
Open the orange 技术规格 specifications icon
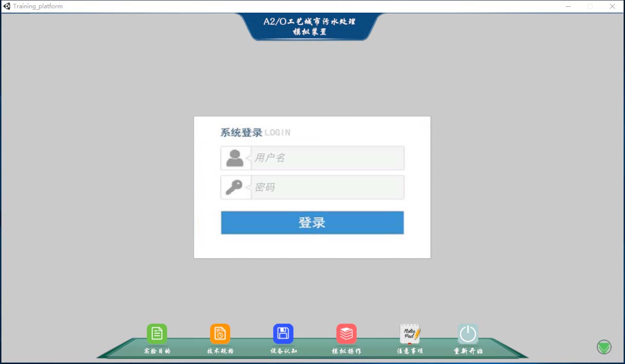(220, 333)
